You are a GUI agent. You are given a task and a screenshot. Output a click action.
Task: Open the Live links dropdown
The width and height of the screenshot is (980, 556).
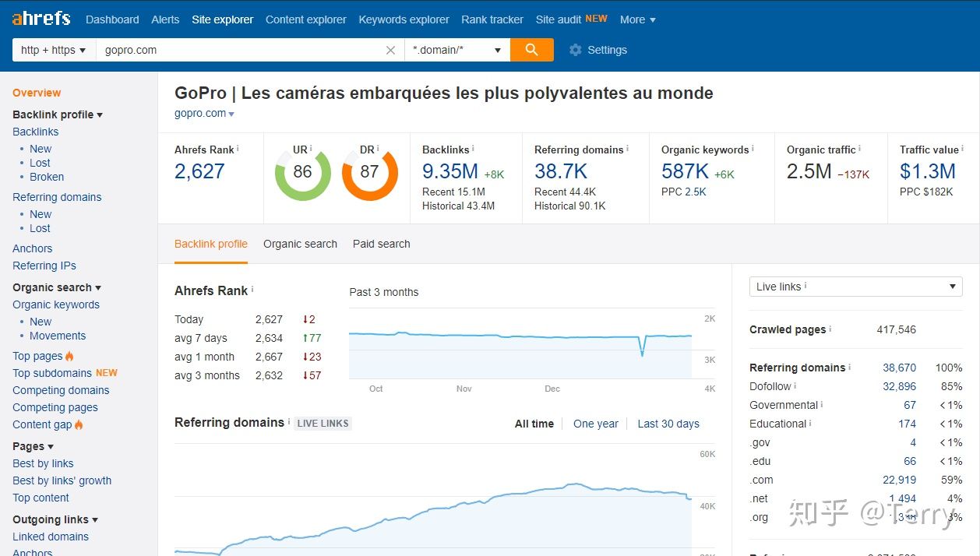(856, 287)
